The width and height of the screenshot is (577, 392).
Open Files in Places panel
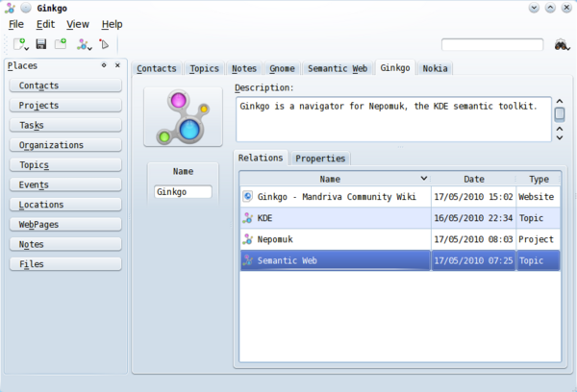[x=65, y=264]
